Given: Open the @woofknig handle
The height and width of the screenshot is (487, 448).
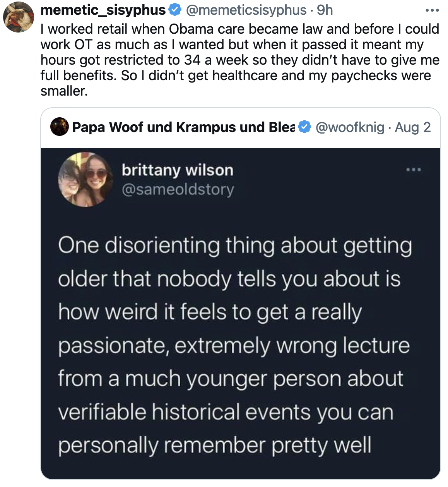Looking at the screenshot, I should (x=350, y=127).
